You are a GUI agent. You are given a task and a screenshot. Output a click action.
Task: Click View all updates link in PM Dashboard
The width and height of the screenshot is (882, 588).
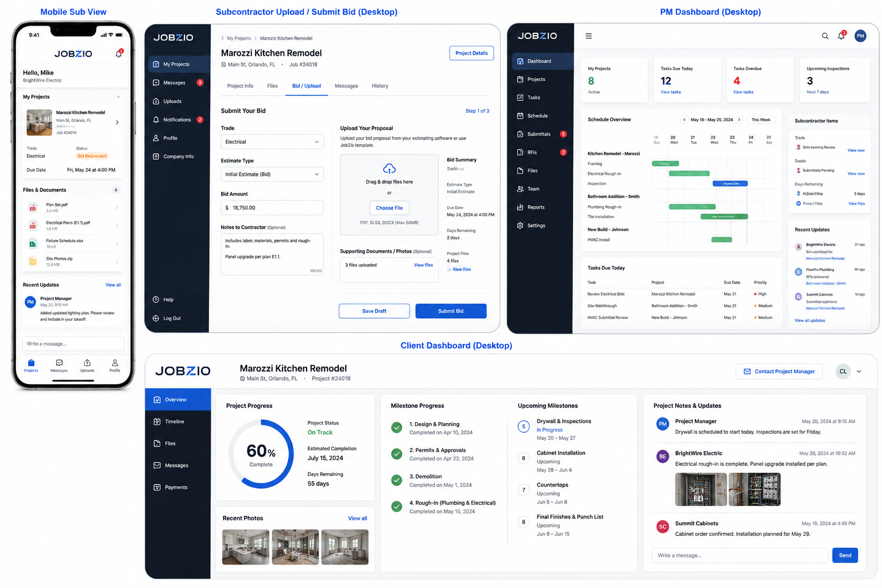pos(810,320)
